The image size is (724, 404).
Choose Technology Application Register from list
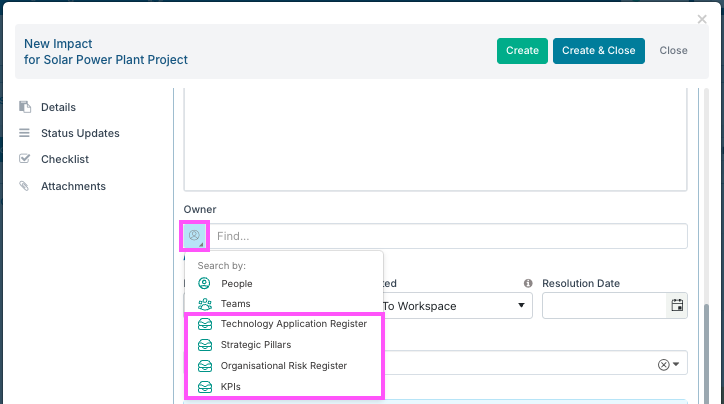293,324
